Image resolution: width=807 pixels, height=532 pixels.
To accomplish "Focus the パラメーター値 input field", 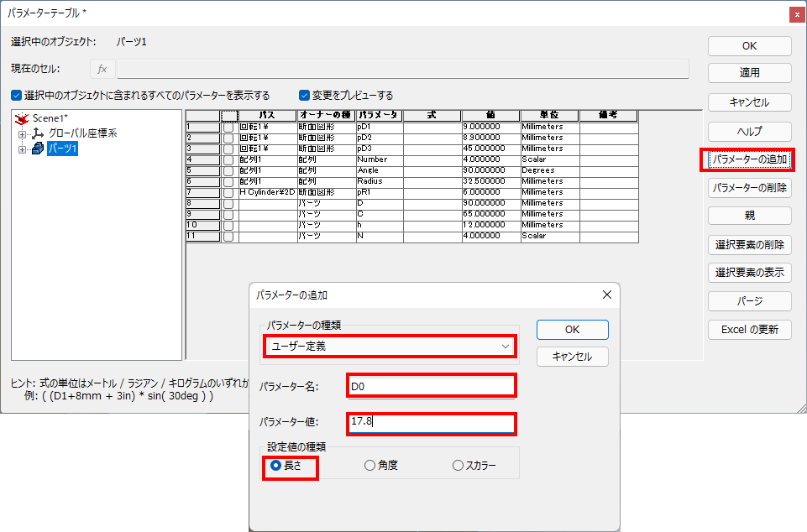I will (x=431, y=422).
